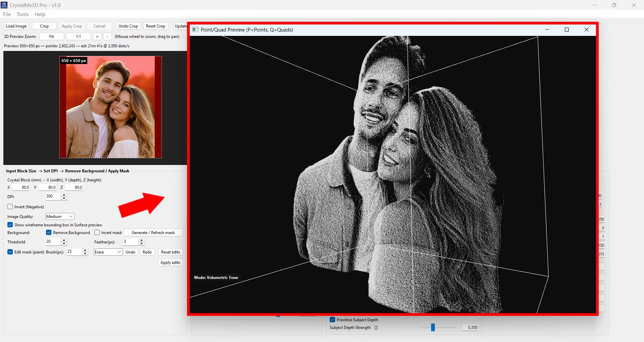Expand the Erase brush mode dropdown
The width and height of the screenshot is (644, 342).
click(x=108, y=252)
